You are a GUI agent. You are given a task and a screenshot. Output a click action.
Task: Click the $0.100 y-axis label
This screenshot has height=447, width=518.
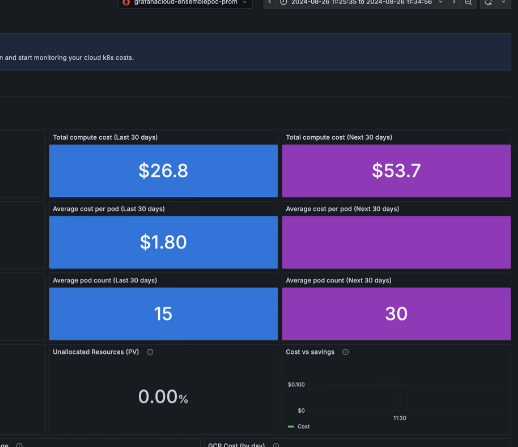[x=296, y=385]
